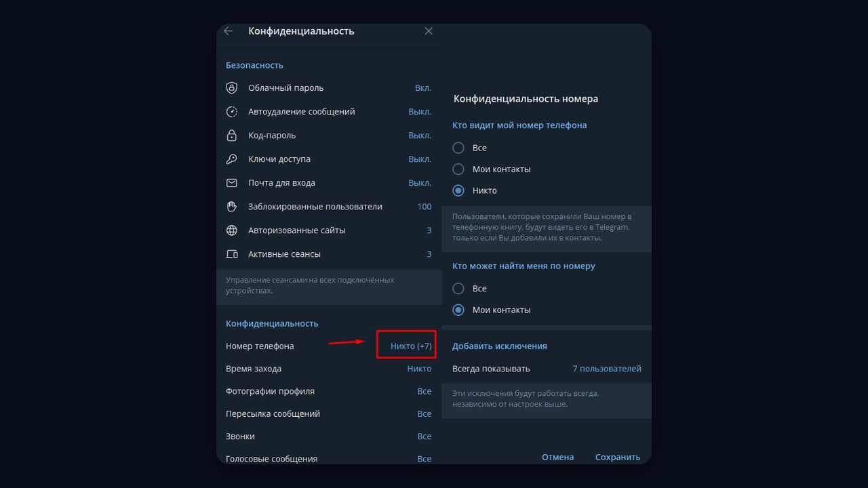This screenshot has width=868, height=488.
Task: Open 7 пользователей always-show exceptions list
Action: point(607,369)
